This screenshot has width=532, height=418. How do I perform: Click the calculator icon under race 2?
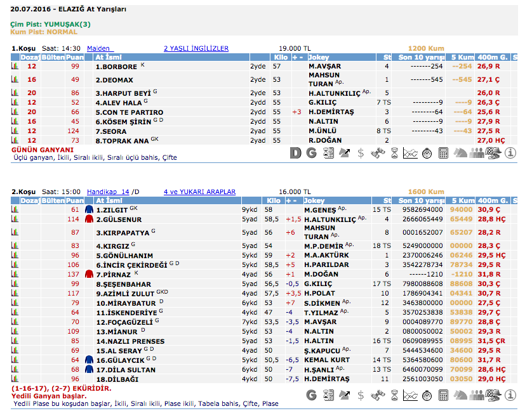pos(444,395)
